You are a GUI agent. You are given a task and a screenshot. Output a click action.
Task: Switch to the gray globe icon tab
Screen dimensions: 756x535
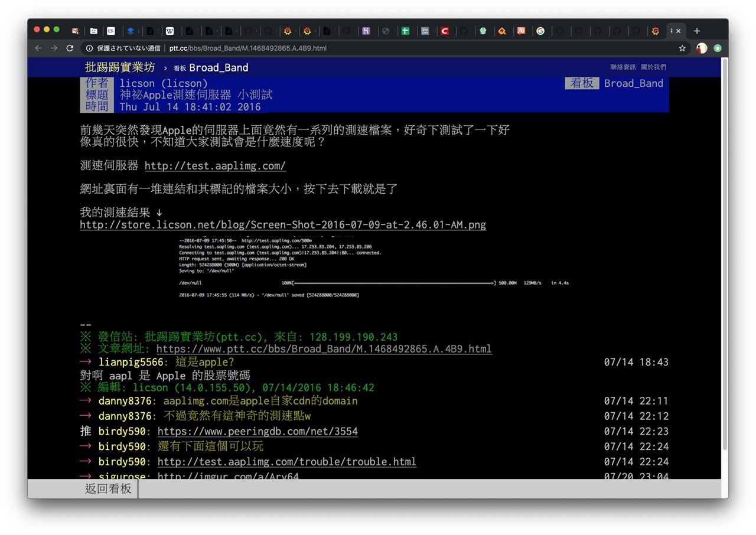pyautogui.click(x=386, y=31)
